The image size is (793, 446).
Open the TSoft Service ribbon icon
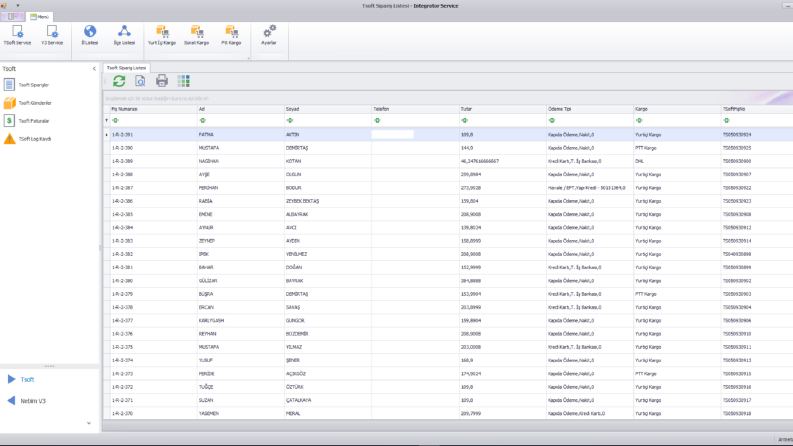pyautogui.click(x=17, y=35)
